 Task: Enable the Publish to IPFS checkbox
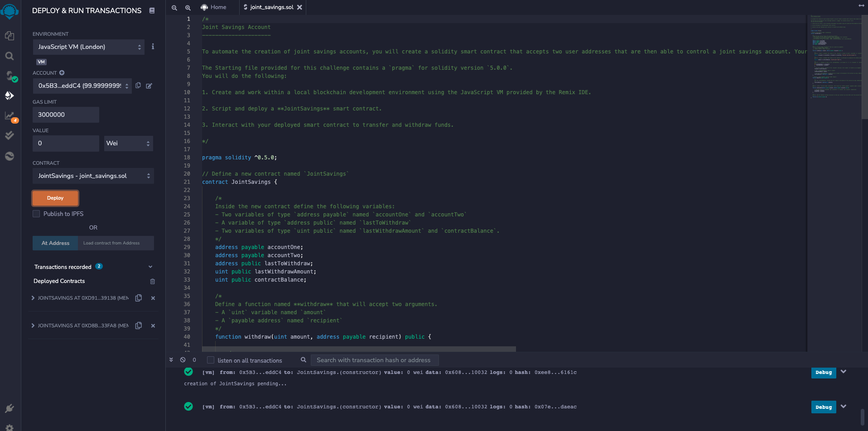coord(36,214)
